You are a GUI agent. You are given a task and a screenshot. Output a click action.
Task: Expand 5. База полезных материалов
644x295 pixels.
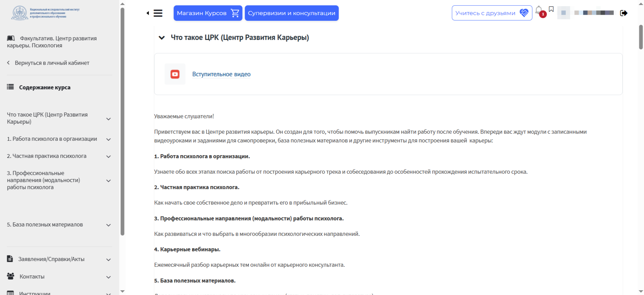coord(45,224)
